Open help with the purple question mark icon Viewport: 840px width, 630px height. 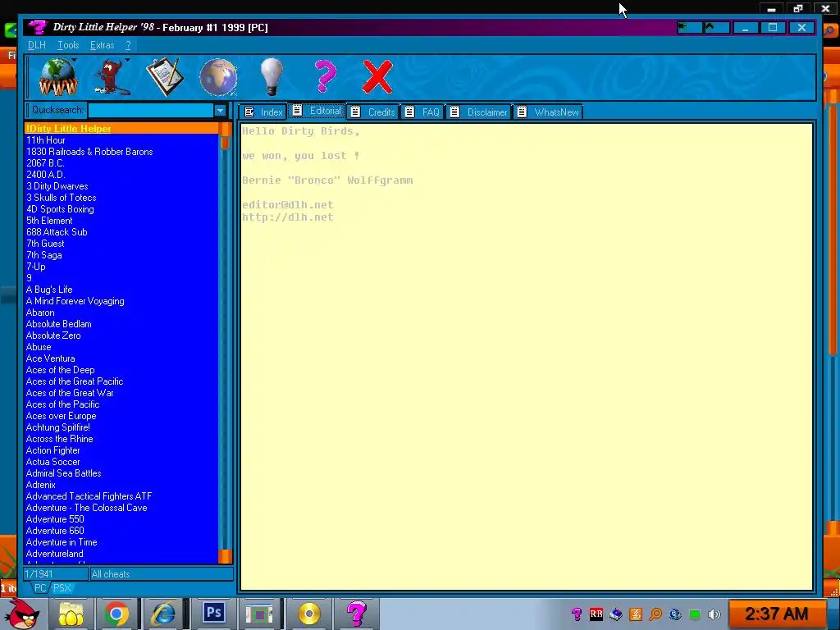(325, 77)
